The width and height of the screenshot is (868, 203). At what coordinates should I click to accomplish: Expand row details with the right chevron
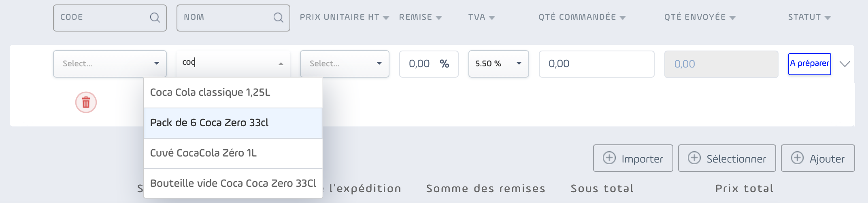pos(845,64)
